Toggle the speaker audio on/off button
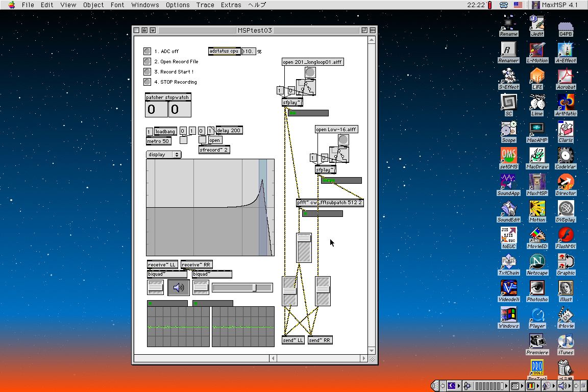Viewport: 588px width, 392px height. click(178, 288)
